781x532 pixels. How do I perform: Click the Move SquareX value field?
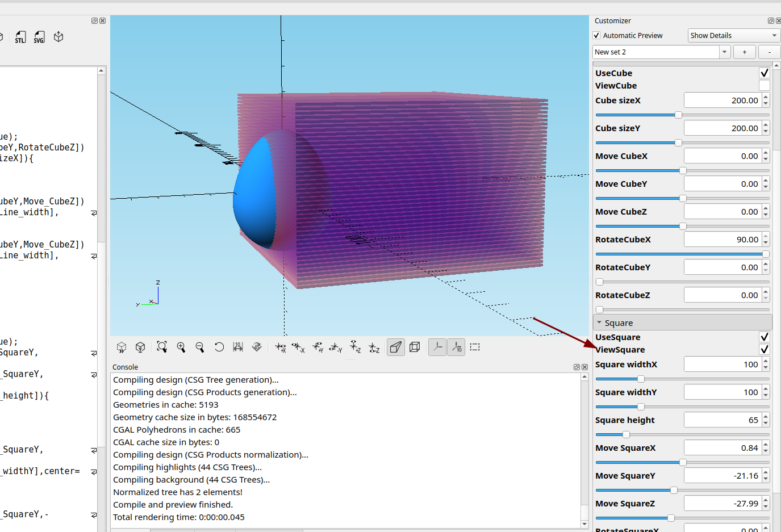(722, 448)
